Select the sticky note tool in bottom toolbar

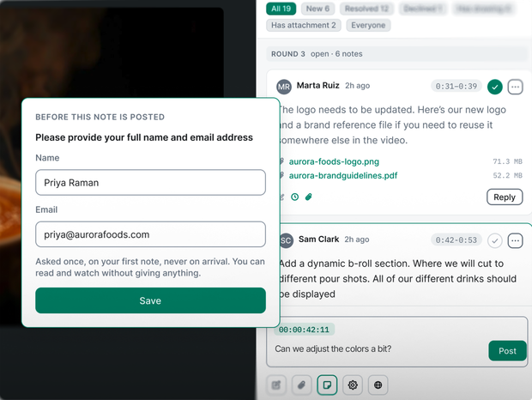[x=327, y=385]
